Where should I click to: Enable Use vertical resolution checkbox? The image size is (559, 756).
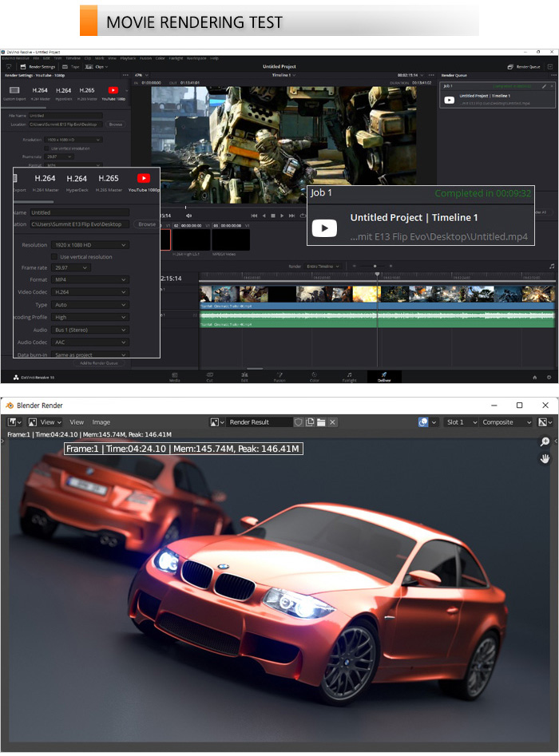[47, 148]
